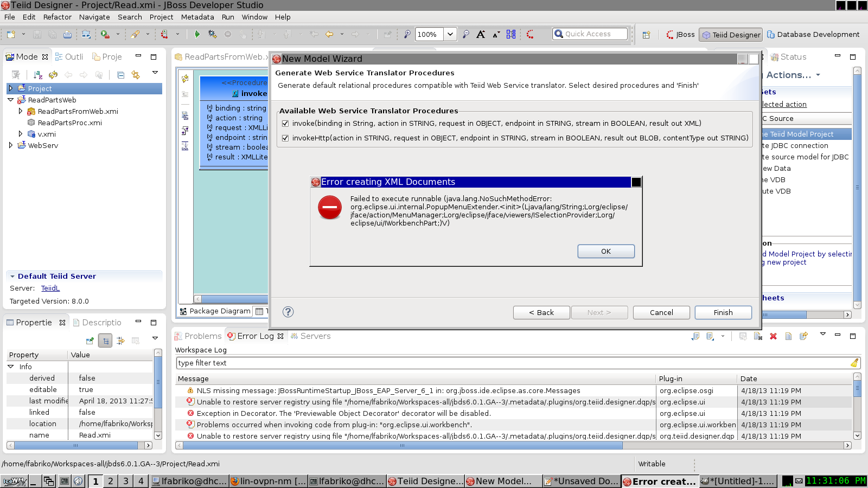Click the New file toolbar icon
The image size is (868, 488).
tap(11, 34)
